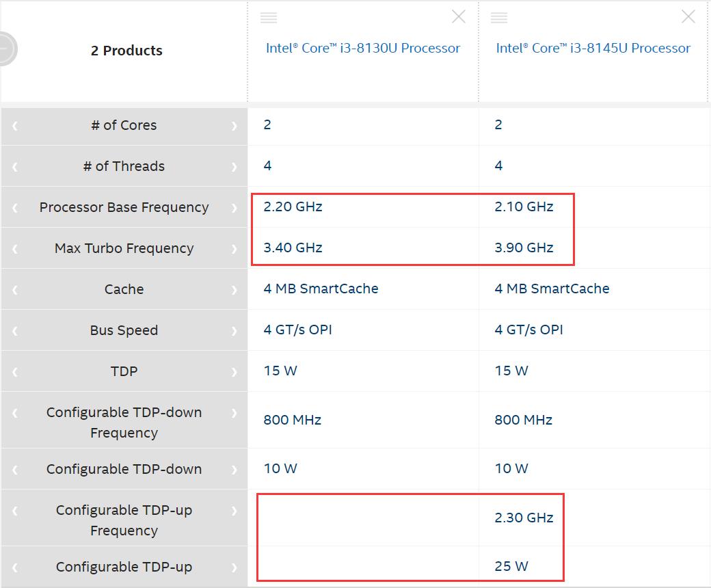Click the right arrow beside Max Turbo Frequency
This screenshot has height=588, width=711.
[234, 248]
